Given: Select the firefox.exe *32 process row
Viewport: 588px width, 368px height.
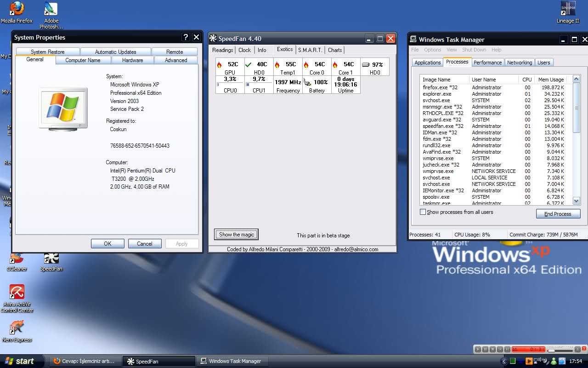Looking at the screenshot, I should 494,87.
